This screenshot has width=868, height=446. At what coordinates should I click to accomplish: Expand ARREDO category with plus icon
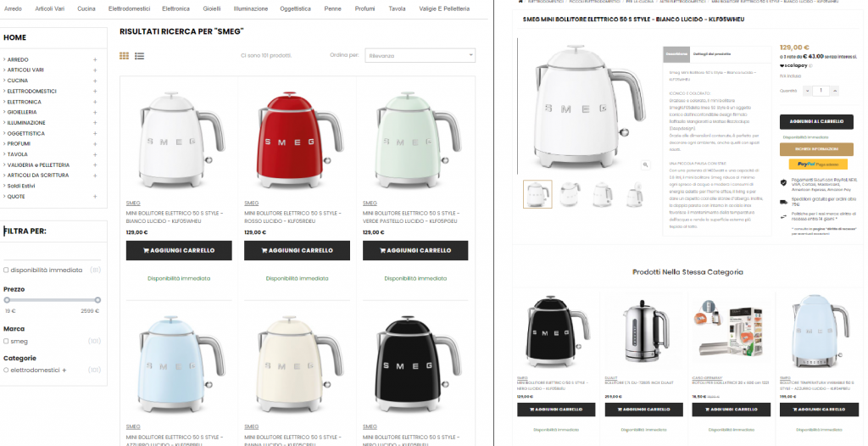click(x=95, y=60)
